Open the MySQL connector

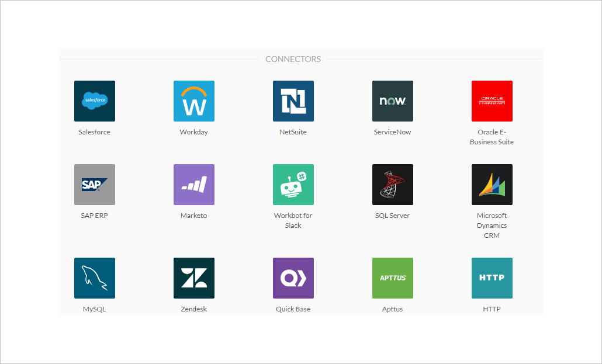coord(94,278)
